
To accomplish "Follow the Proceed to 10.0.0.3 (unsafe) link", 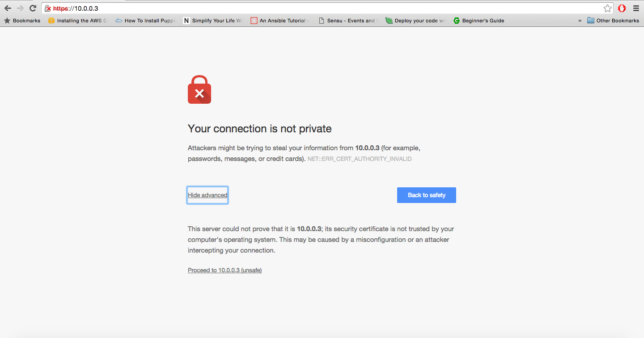I will (225, 270).
